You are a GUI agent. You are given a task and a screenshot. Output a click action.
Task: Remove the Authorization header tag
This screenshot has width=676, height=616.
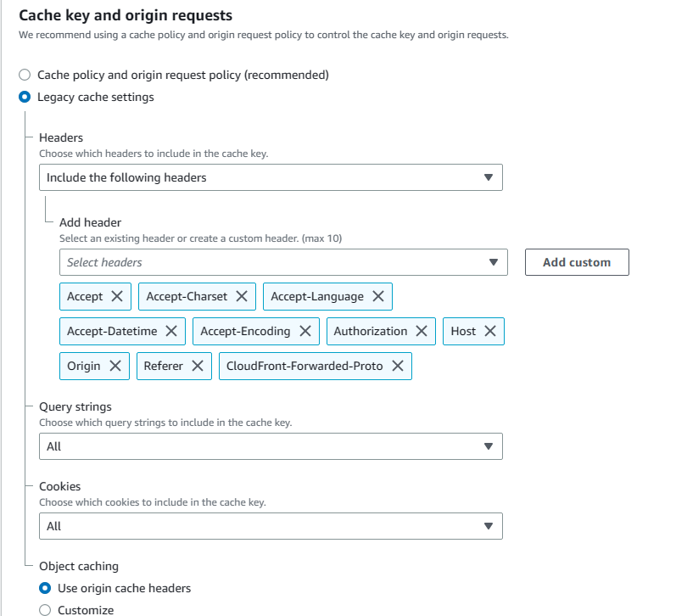[422, 331]
